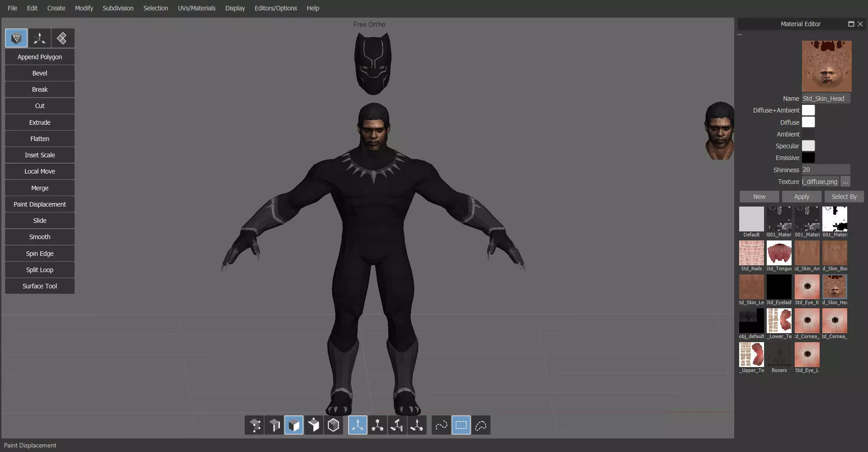Choose the lasso selection tool

(481, 425)
